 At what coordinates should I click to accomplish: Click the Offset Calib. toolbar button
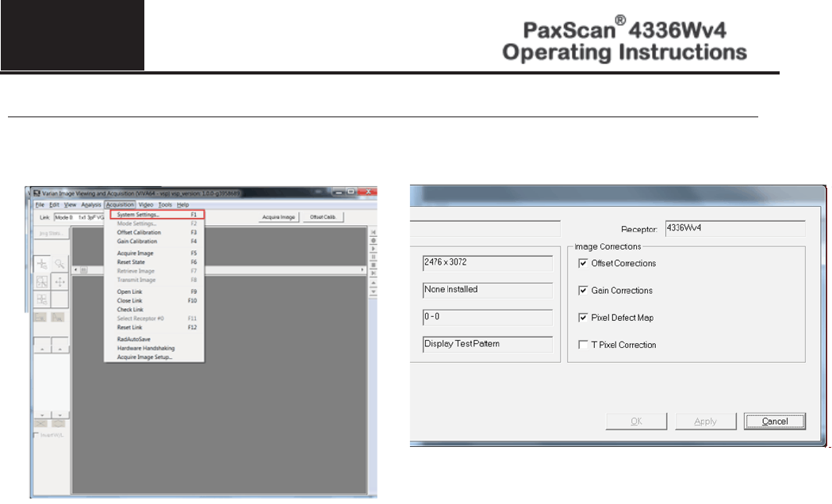(323, 217)
